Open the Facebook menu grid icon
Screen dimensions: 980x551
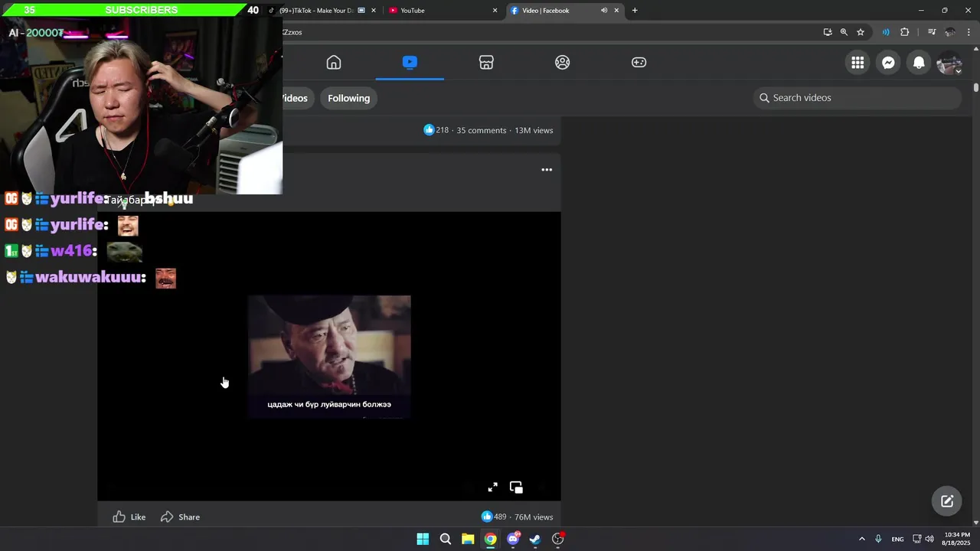pos(857,63)
